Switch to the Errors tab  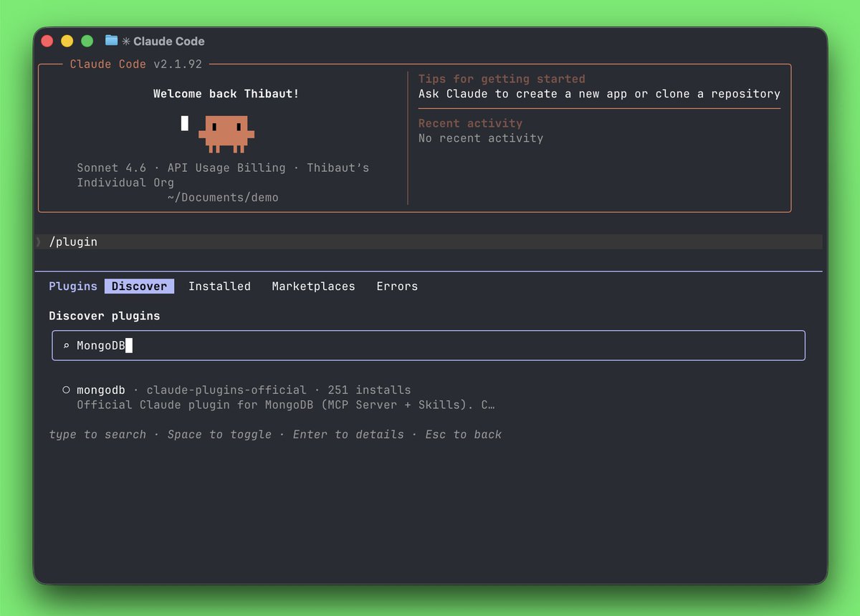[397, 287]
